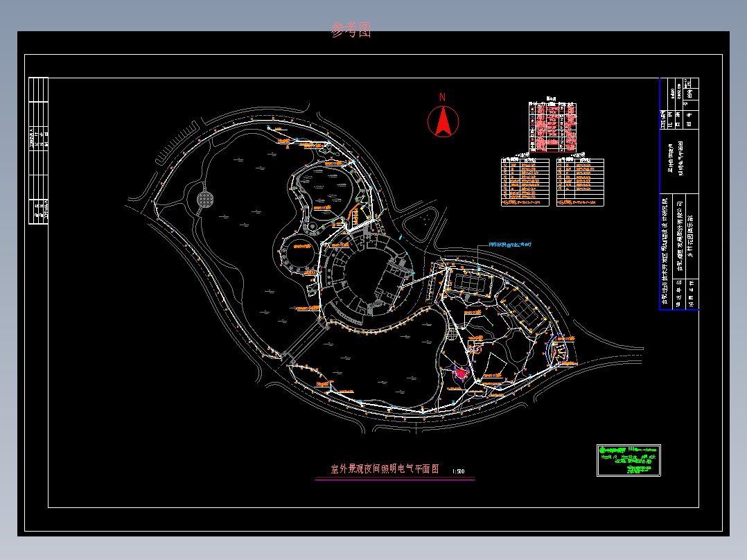Click the red north arrow compass symbol
The width and height of the screenshot is (747, 560).
pyautogui.click(x=443, y=121)
